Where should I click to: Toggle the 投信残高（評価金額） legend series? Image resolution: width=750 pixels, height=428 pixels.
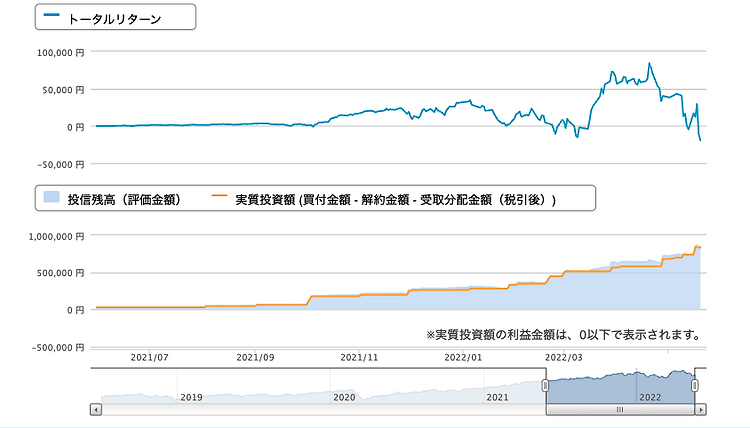click(112, 199)
